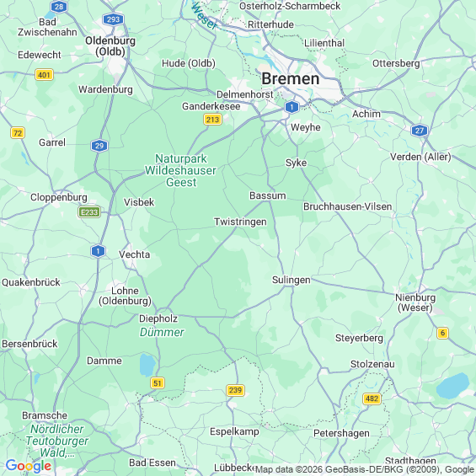Viewport: 476px width, 476px height.
Task: Click the green E233 route badge
Action: point(89,212)
